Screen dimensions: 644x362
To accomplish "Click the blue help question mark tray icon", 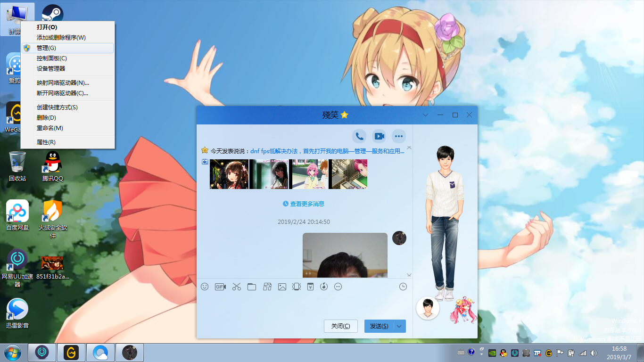I will pos(471,352).
